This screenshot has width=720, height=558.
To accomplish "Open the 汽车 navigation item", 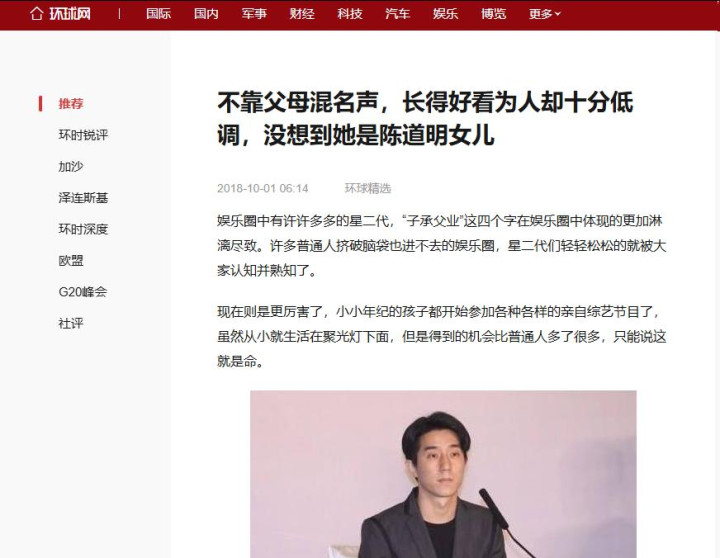I will click(x=398, y=14).
